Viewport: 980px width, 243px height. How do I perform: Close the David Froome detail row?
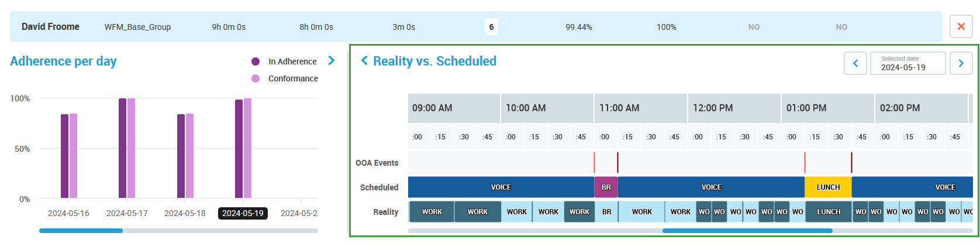[961, 27]
